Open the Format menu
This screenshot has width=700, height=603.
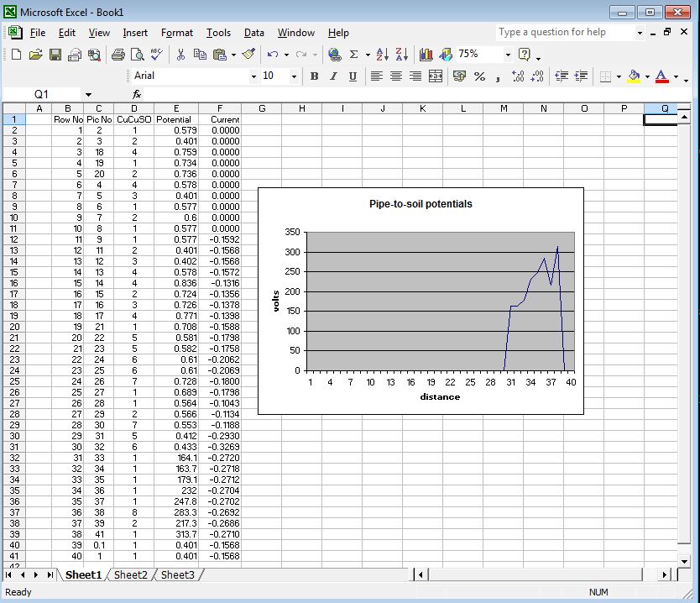point(177,33)
